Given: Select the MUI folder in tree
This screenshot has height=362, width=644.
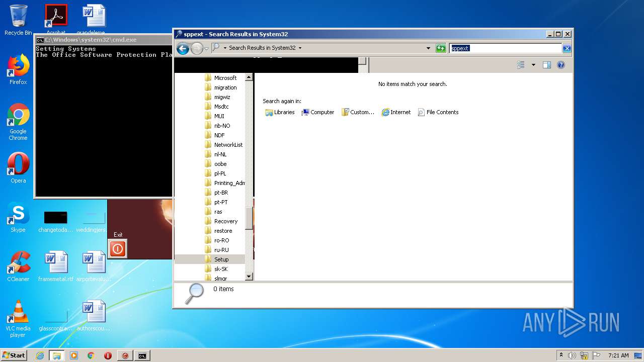Looking at the screenshot, I should click(x=214, y=116).
